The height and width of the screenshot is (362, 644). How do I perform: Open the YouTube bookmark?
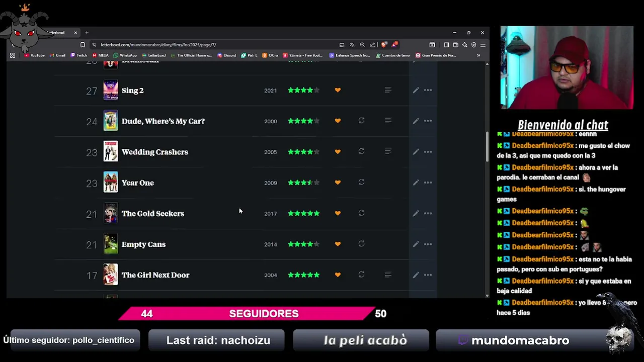coord(34,55)
